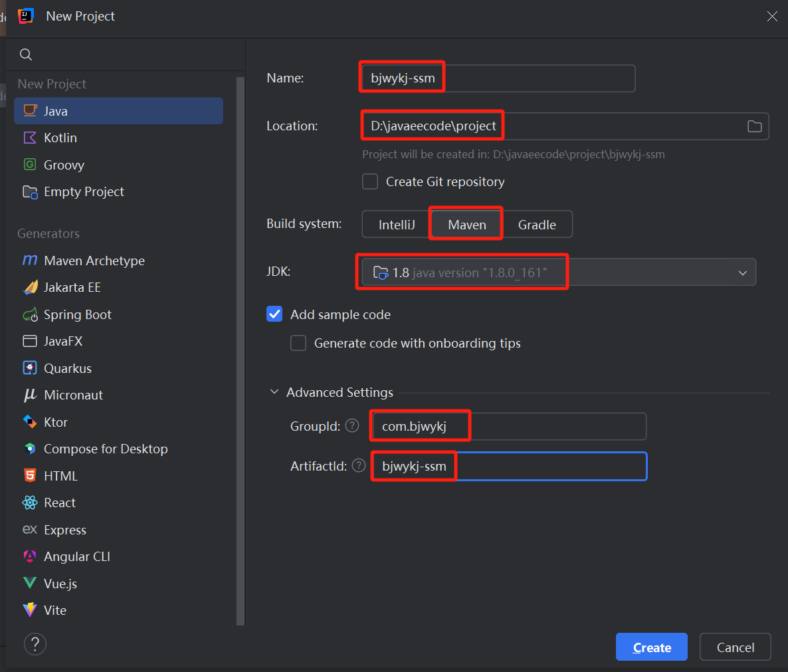The width and height of the screenshot is (788, 672).
Task: Select the Kotlin label in list
Action: pos(60,138)
